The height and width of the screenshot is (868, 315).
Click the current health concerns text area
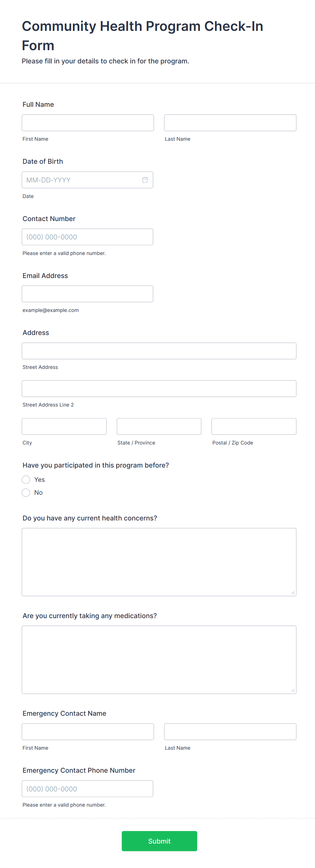tap(159, 559)
